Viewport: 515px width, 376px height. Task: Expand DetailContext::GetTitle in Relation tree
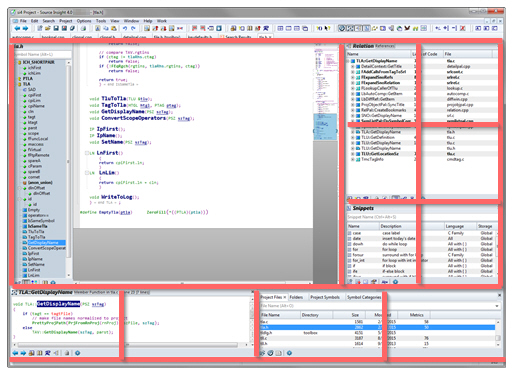coord(353,66)
